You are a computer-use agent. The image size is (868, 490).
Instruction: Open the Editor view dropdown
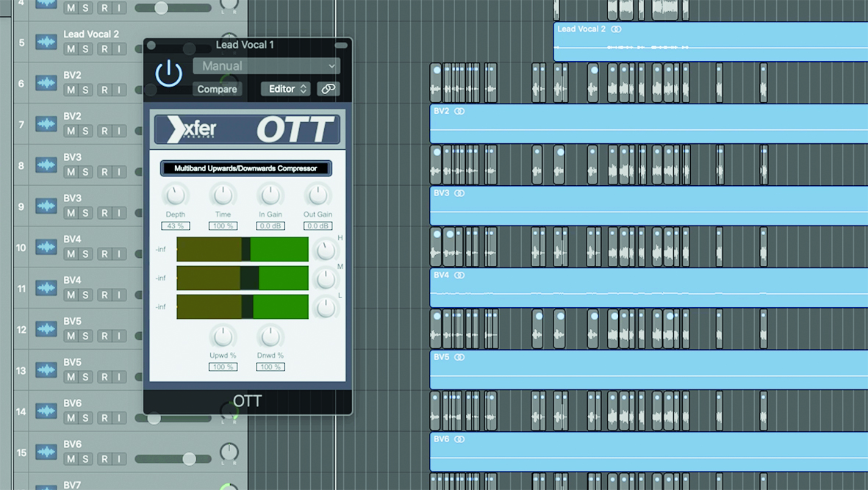point(286,89)
